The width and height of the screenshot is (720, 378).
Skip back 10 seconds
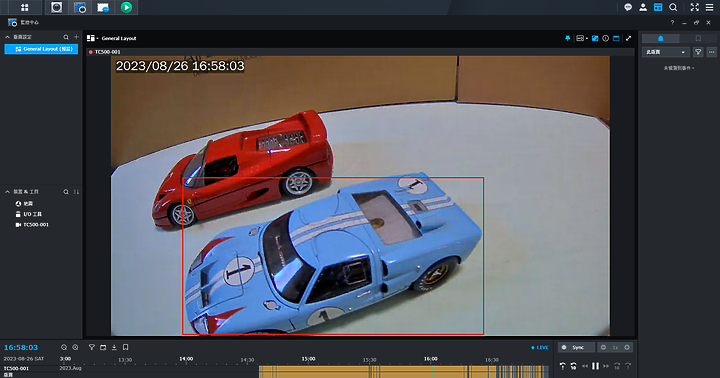[x=574, y=366]
